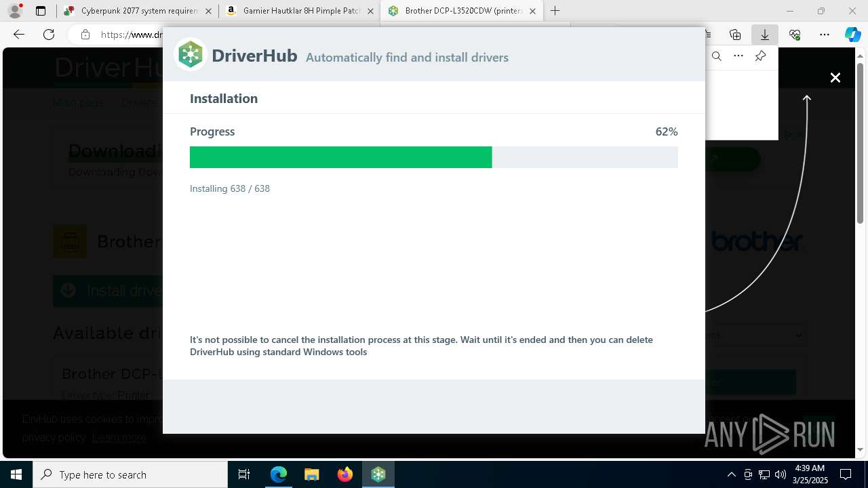Open the Windows Start menu
868x488 pixels.
click(x=16, y=474)
